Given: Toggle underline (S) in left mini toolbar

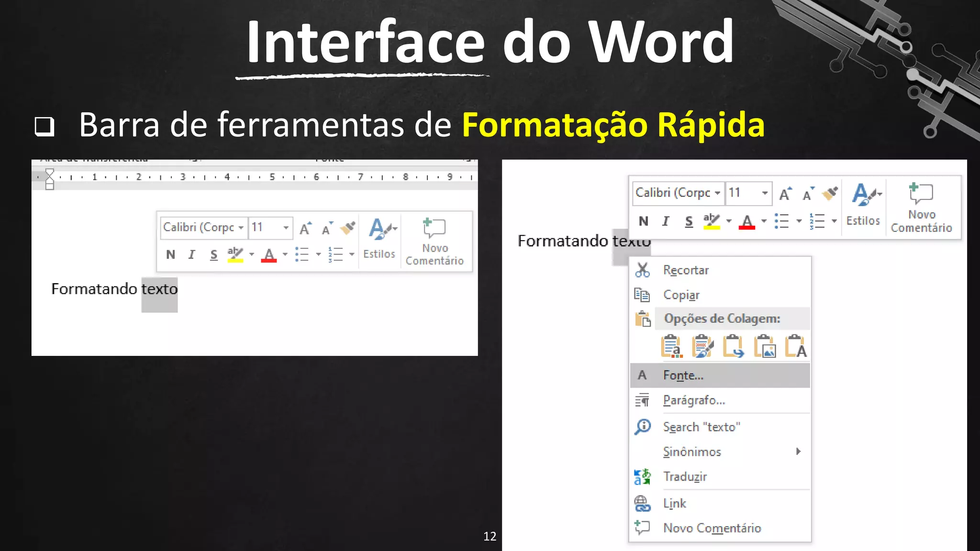Looking at the screenshot, I should 213,254.
